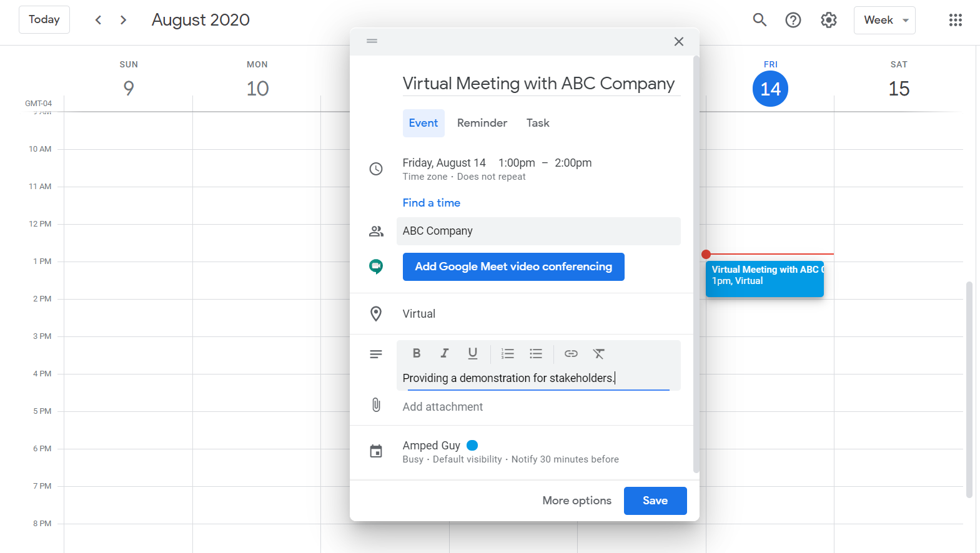Remove formatting from description text
Image resolution: width=980 pixels, height=553 pixels.
(x=599, y=353)
